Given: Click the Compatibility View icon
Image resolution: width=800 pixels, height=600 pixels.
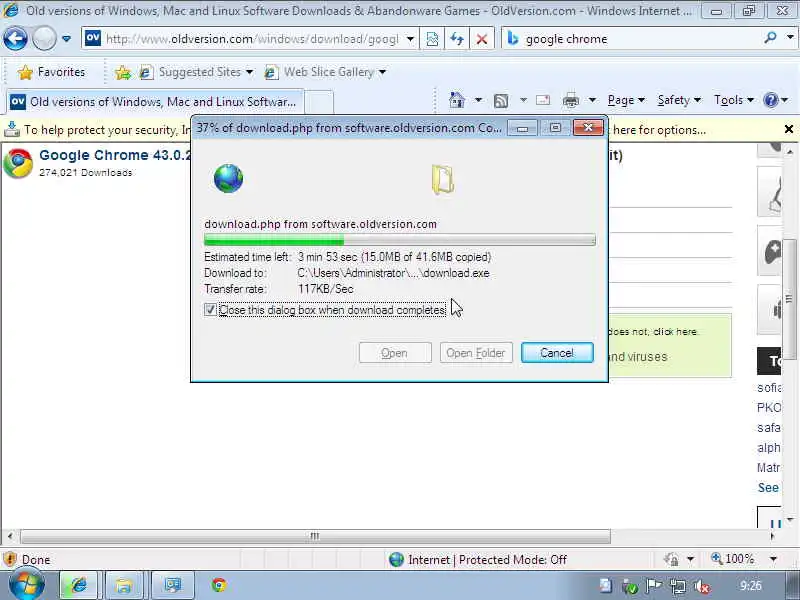Looking at the screenshot, I should click(x=432, y=39).
